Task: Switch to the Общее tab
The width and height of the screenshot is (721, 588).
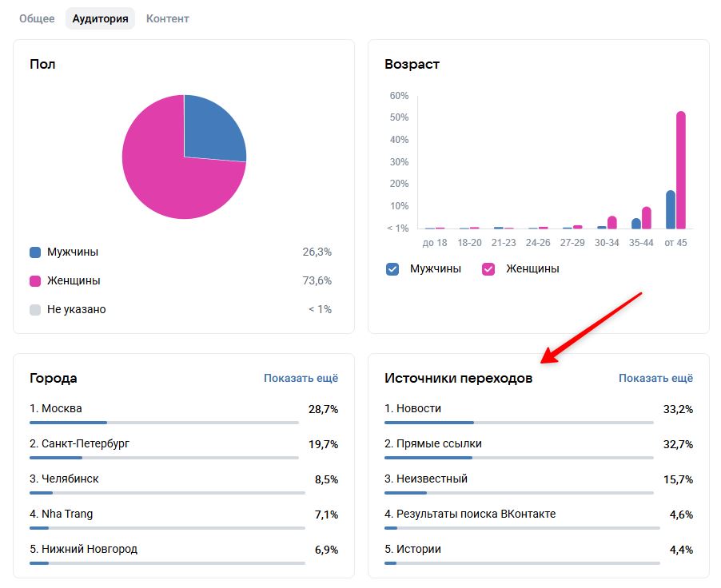Action: point(37,18)
